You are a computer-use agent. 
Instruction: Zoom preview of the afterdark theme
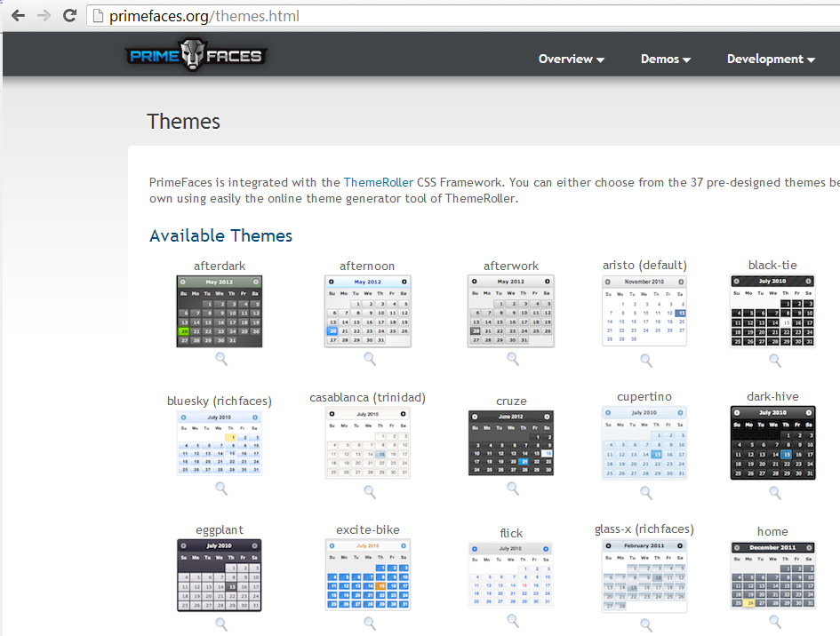[x=220, y=359]
